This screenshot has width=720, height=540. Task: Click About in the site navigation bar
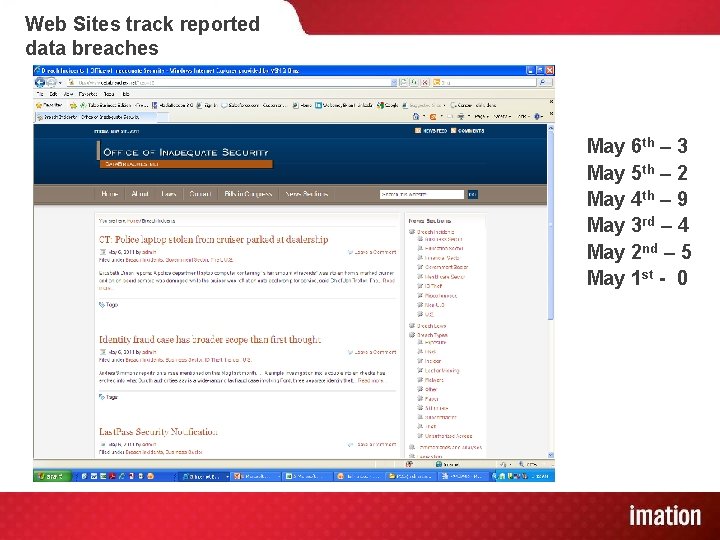point(140,194)
